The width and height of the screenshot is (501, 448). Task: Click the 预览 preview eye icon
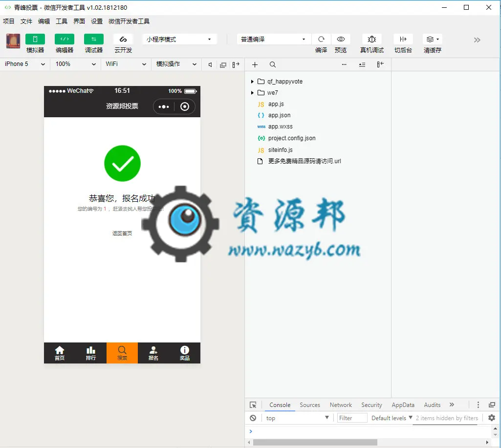click(x=341, y=39)
